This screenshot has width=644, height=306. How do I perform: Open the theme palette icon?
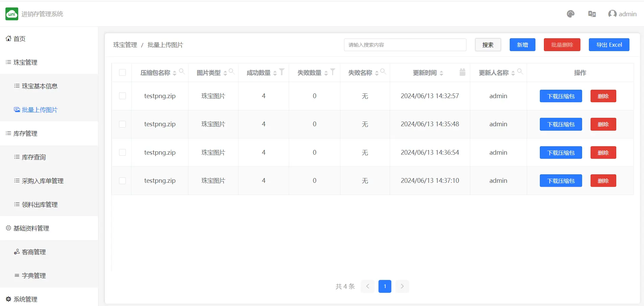(x=571, y=14)
